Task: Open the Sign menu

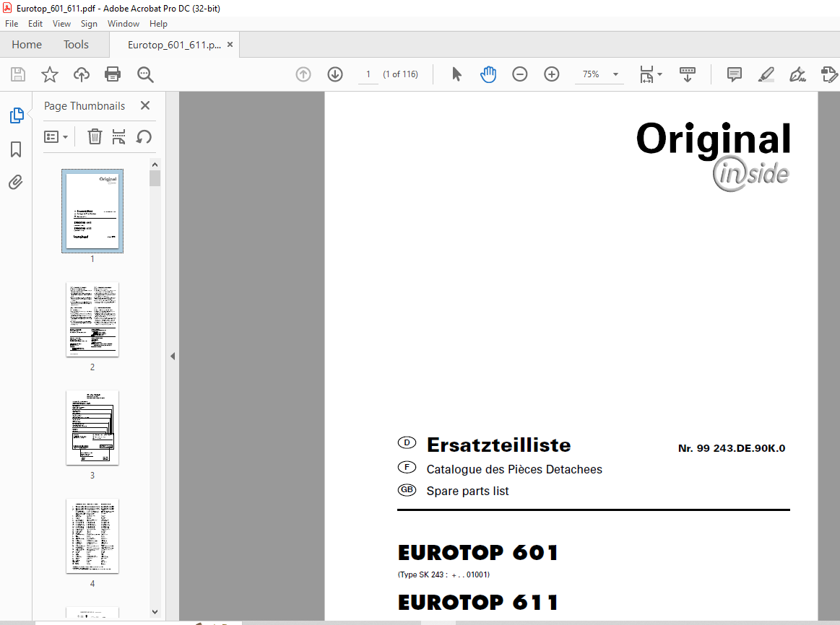Action: click(x=89, y=24)
